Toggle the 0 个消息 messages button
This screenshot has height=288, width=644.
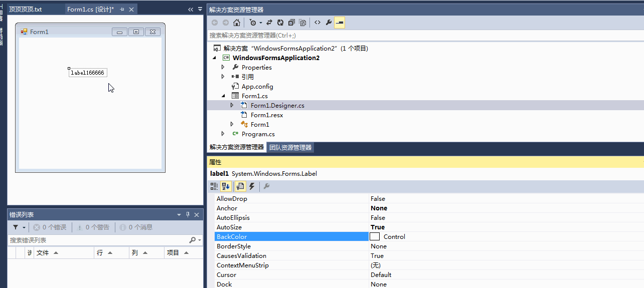click(x=135, y=227)
